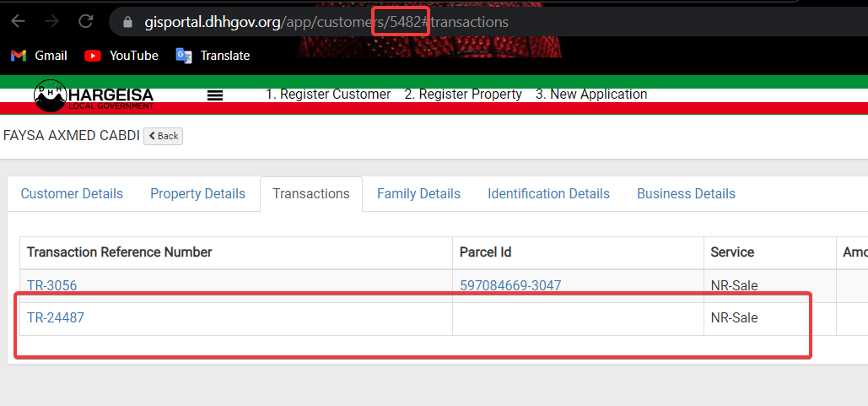Open the Gmail bookmark
This screenshot has height=406, width=868.
(39, 56)
